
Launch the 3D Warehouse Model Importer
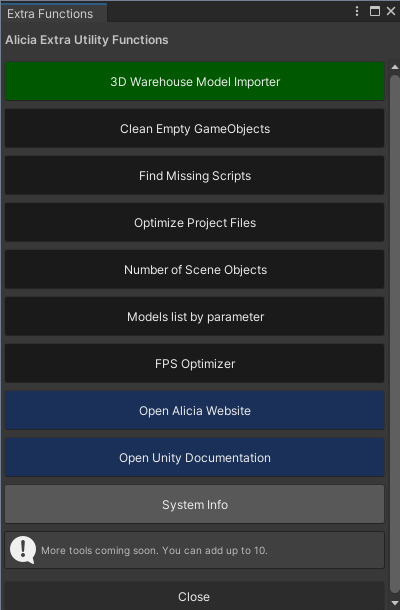(195, 81)
